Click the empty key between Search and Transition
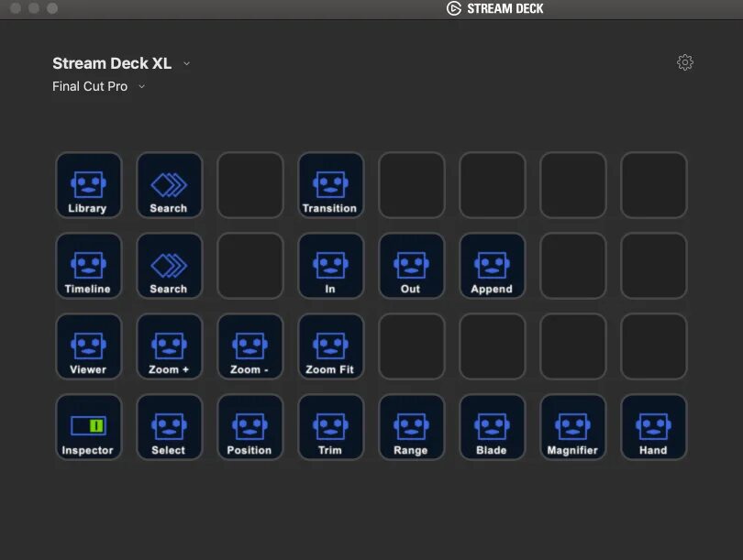The width and height of the screenshot is (743, 560). click(x=250, y=185)
